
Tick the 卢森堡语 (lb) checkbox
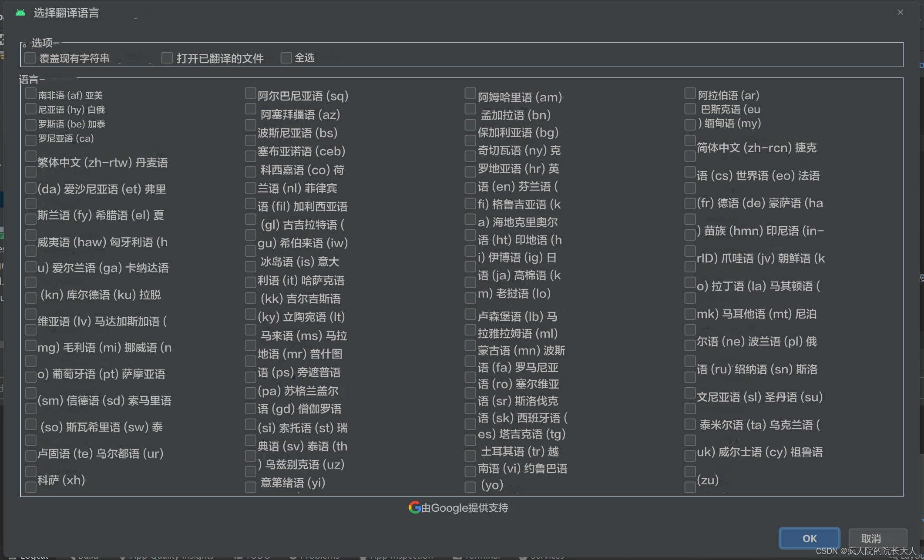coord(470,314)
